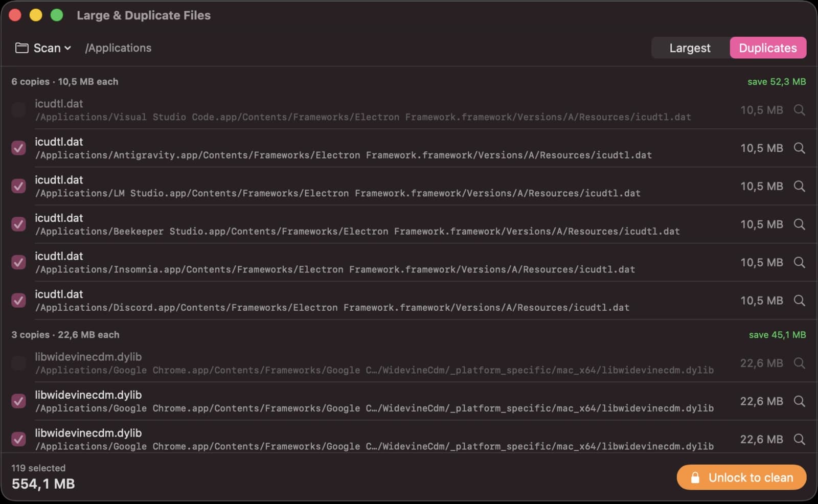
Task: Click the magnifier on the middle libwidevinecdm.dylib row
Action: (799, 401)
